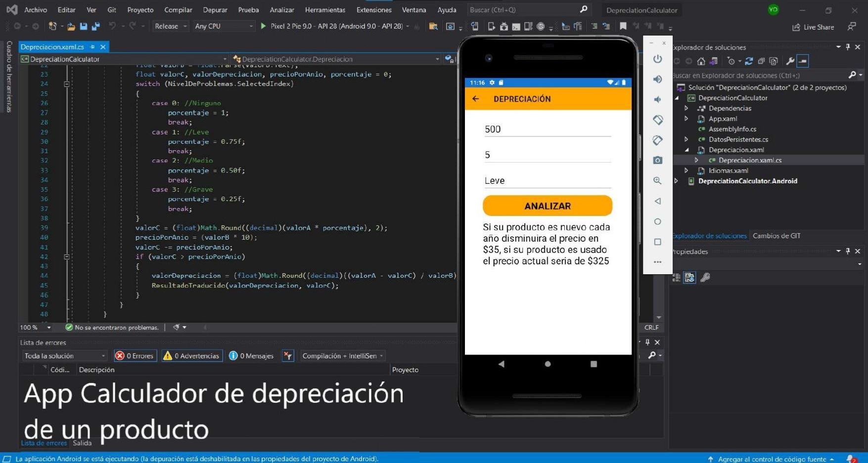Click the field containing 500
The image size is (868, 463).
pos(548,129)
